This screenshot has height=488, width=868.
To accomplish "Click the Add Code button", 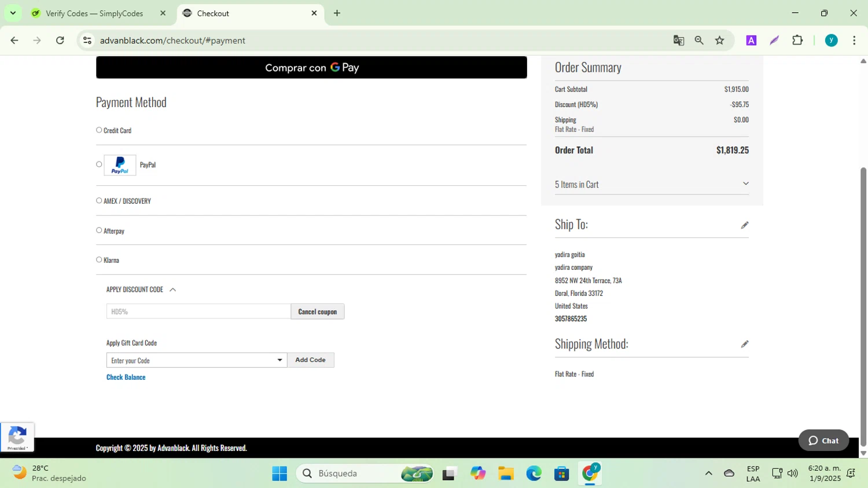I will (x=310, y=360).
